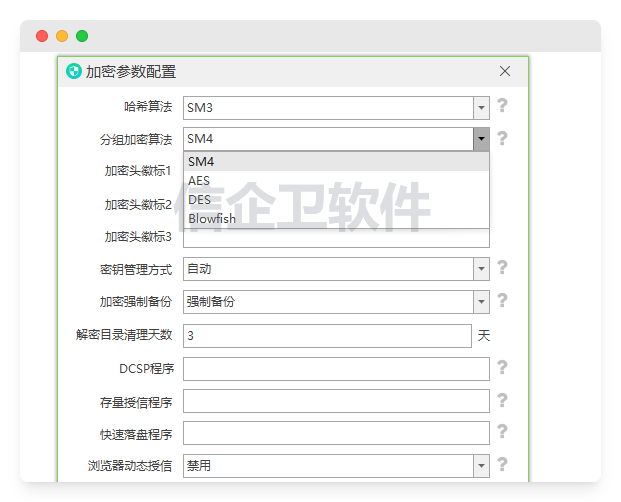
Task: Click the help icon beside 加密强制备份
Action: click(x=502, y=300)
